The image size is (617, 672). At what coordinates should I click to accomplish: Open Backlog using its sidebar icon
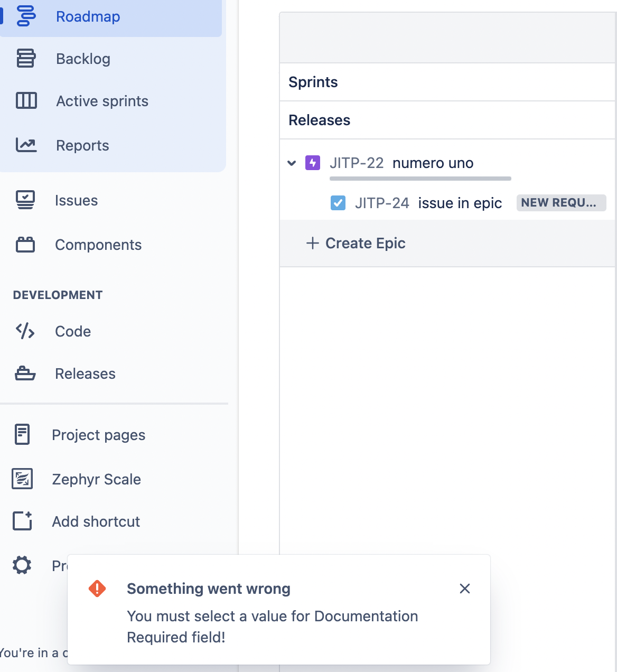tap(26, 59)
